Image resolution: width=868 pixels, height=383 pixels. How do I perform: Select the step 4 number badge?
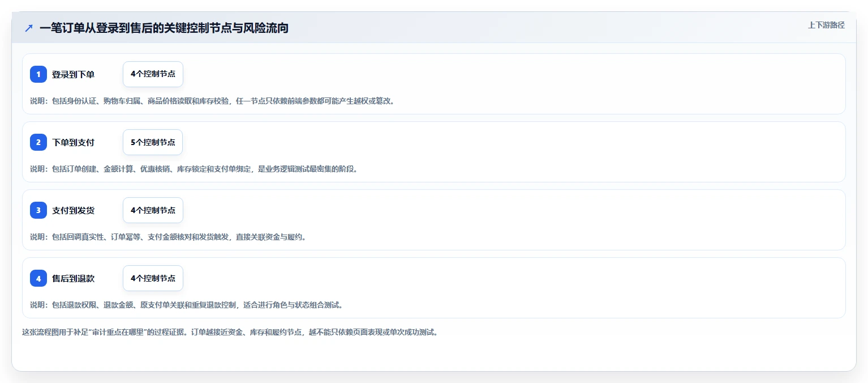pos(38,278)
